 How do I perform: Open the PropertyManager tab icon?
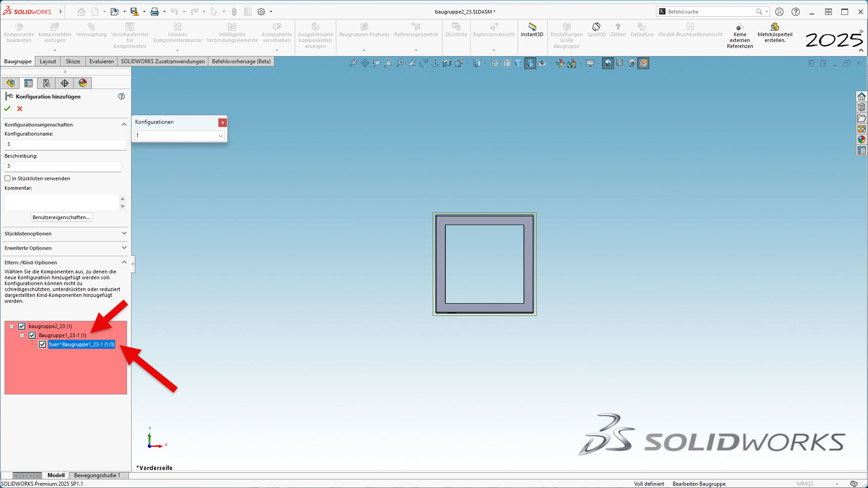(28, 83)
